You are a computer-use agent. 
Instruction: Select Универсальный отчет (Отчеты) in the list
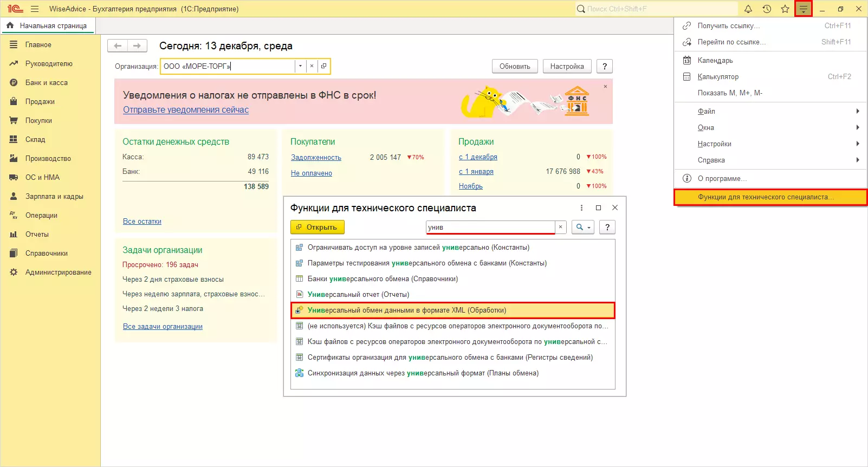[358, 295]
